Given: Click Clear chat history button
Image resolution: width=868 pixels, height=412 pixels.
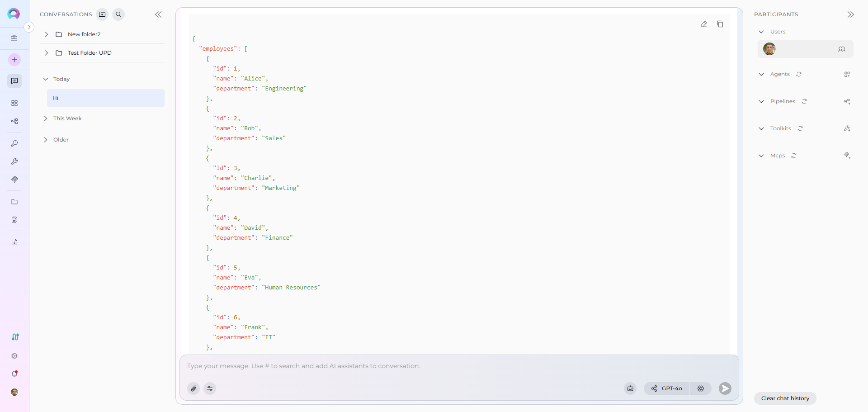Looking at the screenshot, I should click(x=785, y=398).
